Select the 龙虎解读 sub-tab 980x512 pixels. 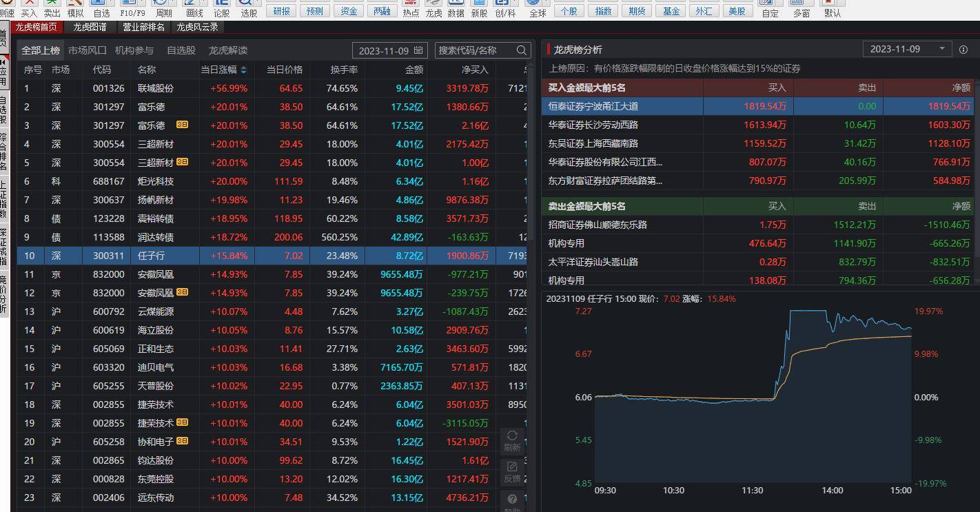point(228,50)
